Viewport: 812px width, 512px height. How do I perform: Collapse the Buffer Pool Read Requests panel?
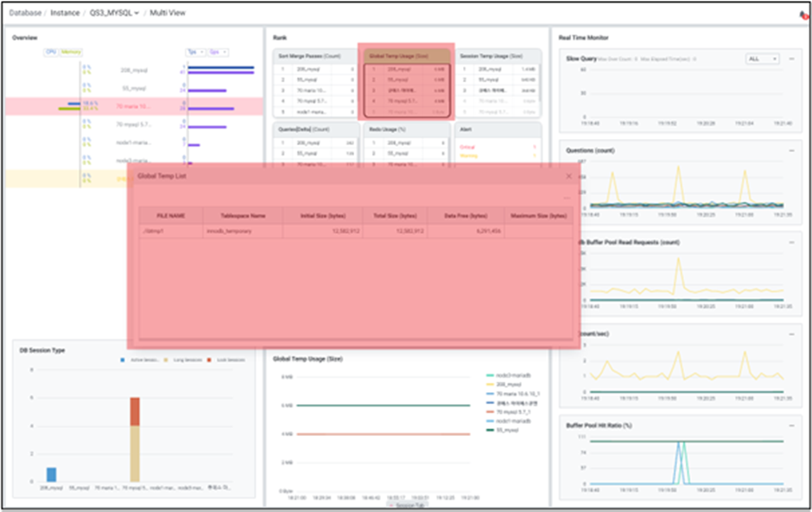791,243
